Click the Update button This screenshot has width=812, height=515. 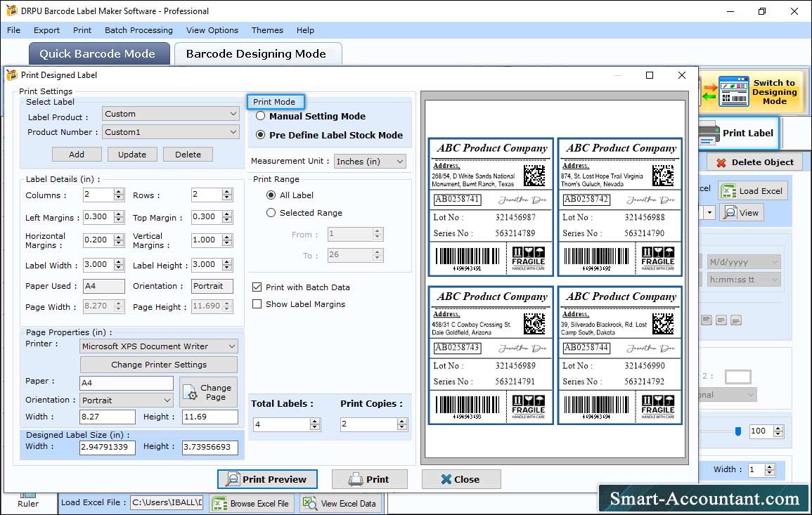(x=132, y=155)
